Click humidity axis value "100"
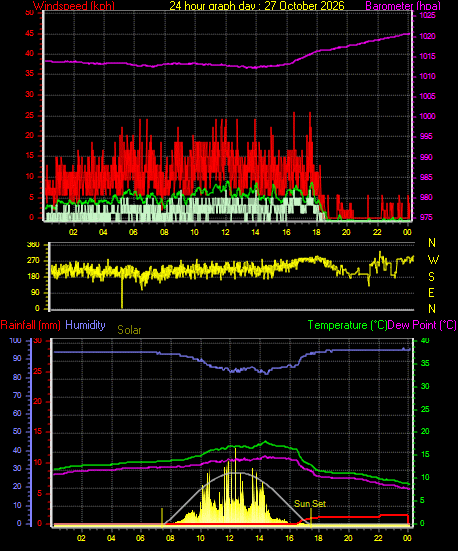 click(15, 341)
